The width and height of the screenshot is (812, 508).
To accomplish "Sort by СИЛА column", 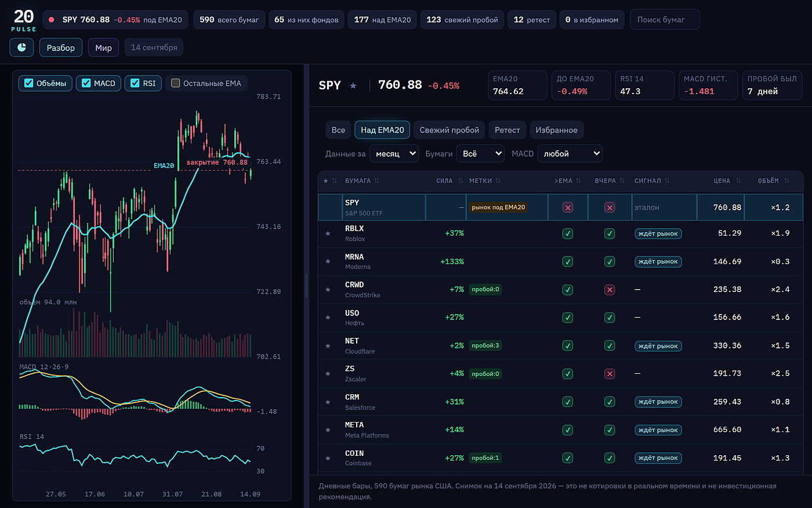I will 449,181.
